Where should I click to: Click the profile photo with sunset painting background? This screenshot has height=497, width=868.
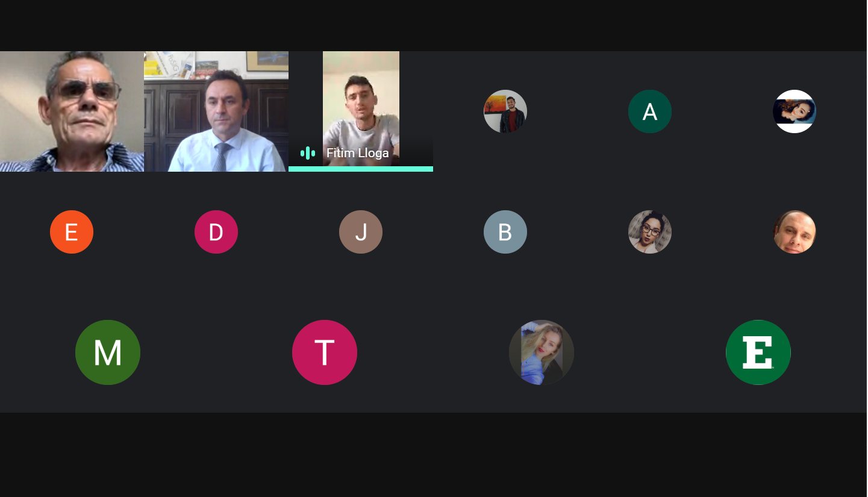click(x=505, y=111)
